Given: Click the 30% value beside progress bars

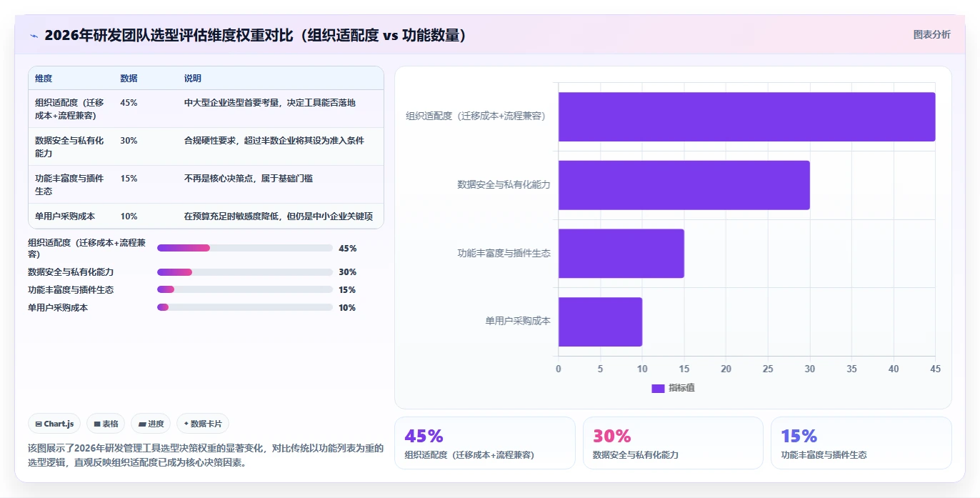Looking at the screenshot, I should pyautogui.click(x=348, y=272).
